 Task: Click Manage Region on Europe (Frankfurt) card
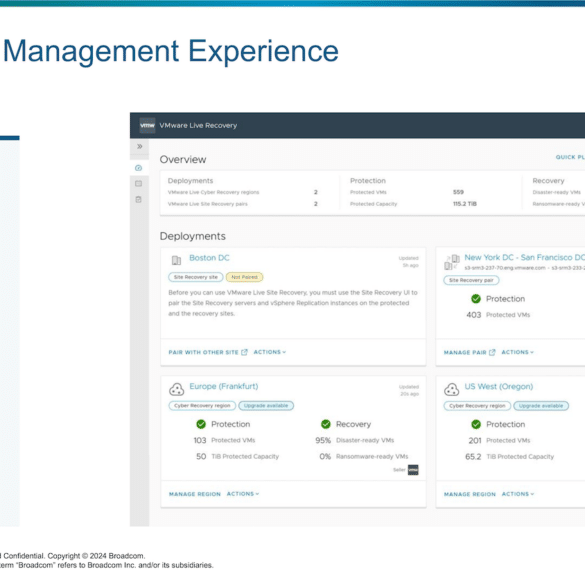tap(195, 494)
